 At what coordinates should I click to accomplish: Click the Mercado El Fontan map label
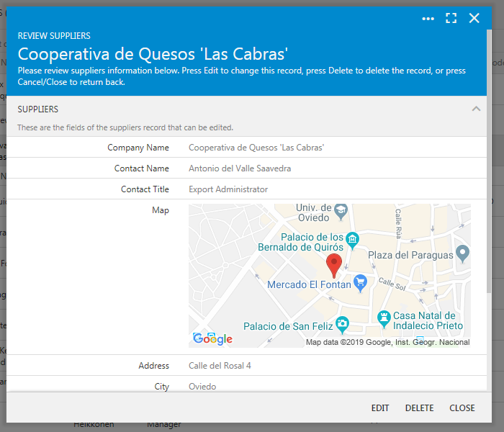point(309,284)
